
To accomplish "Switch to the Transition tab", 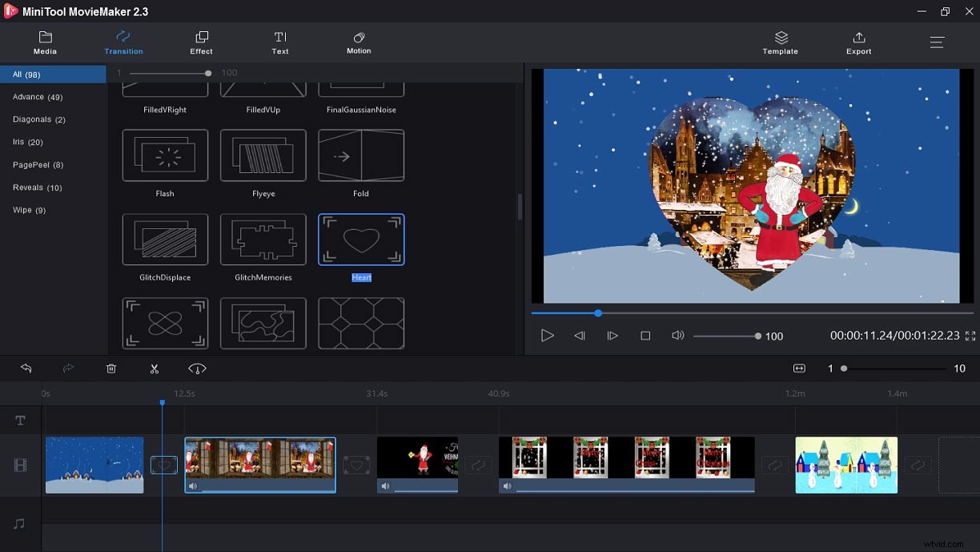I will (123, 42).
